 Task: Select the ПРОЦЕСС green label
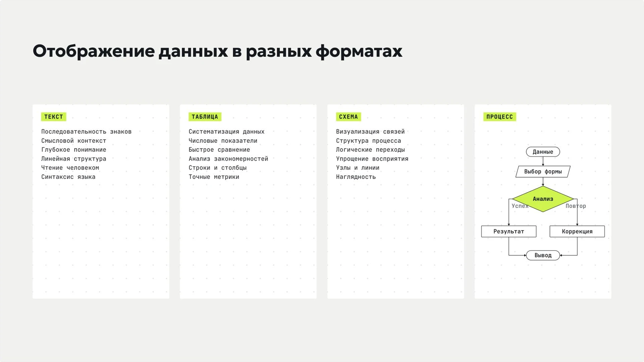499,117
